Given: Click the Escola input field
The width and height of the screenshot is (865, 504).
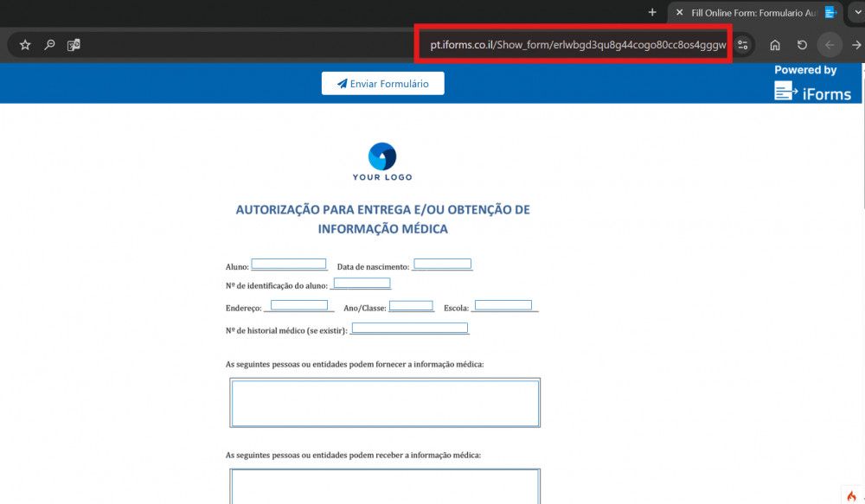Looking at the screenshot, I should click(503, 306).
